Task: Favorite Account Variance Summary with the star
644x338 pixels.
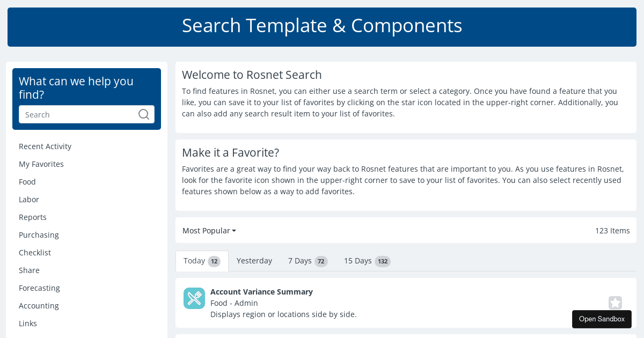Action: pos(615,303)
